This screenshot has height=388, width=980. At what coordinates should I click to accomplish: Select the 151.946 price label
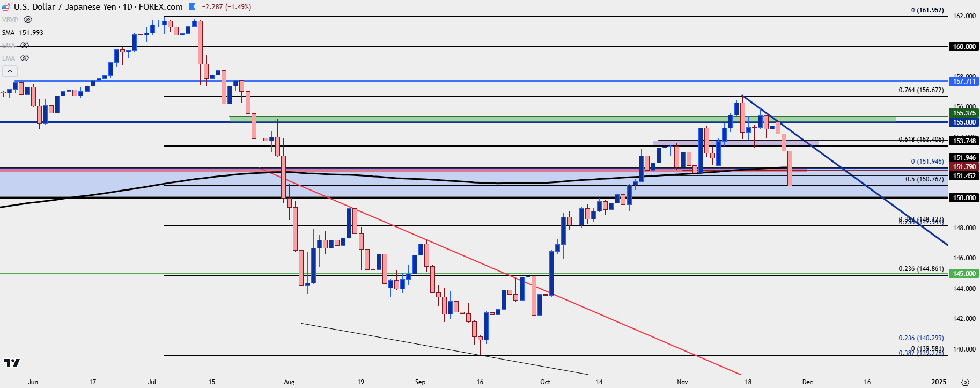(x=964, y=158)
